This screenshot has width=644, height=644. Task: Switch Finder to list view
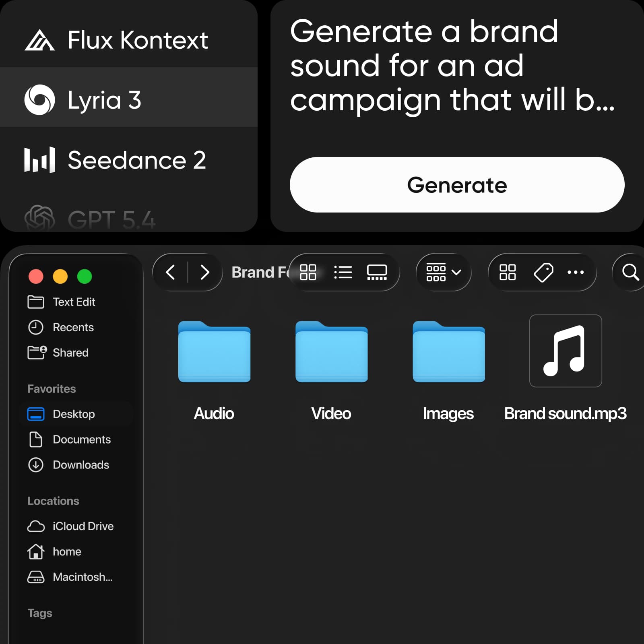point(343,272)
